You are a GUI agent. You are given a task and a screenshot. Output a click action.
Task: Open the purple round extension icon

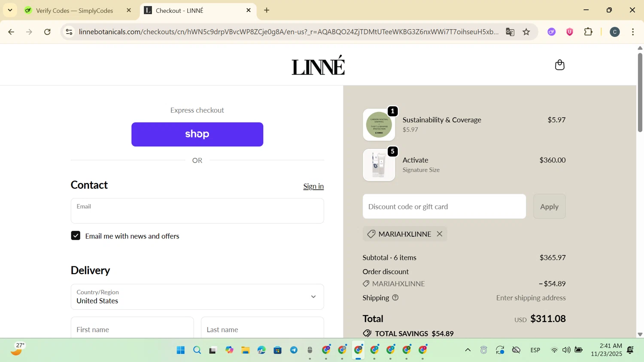tap(552, 32)
